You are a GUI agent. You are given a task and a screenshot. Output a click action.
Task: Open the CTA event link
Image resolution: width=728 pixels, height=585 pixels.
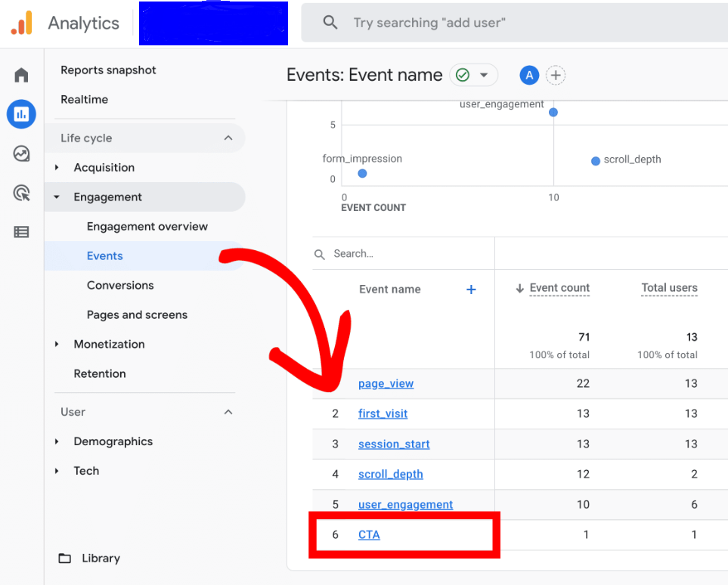tap(369, 534)
